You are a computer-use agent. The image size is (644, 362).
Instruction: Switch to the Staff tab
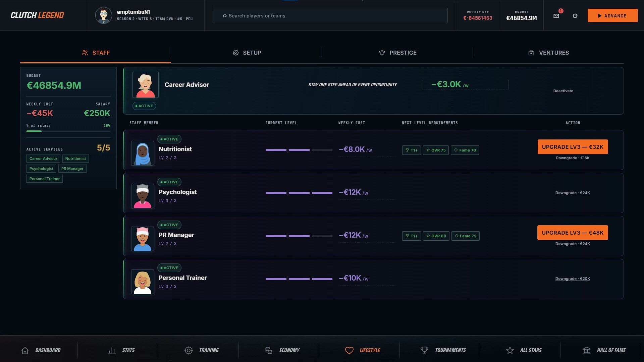click(96, 53)
